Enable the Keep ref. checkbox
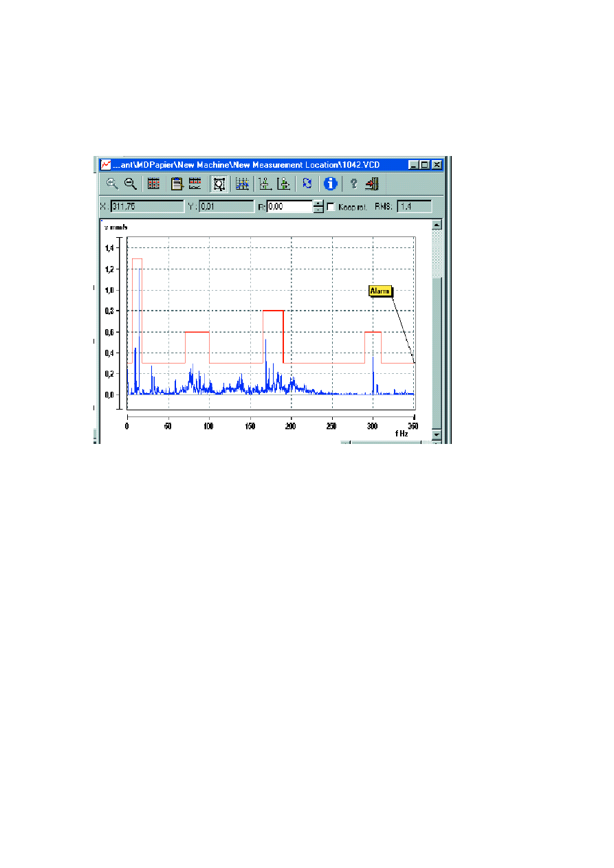 point(331,206)
